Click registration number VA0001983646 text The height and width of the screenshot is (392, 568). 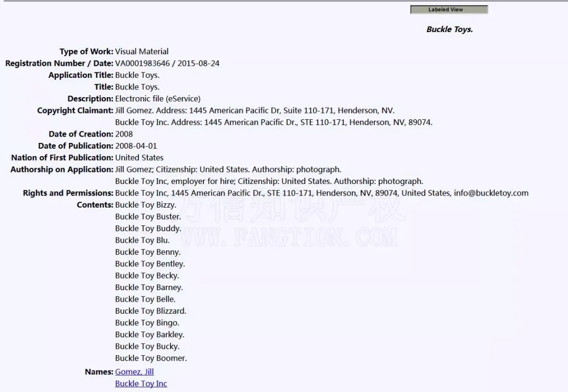tap(143, 64)
